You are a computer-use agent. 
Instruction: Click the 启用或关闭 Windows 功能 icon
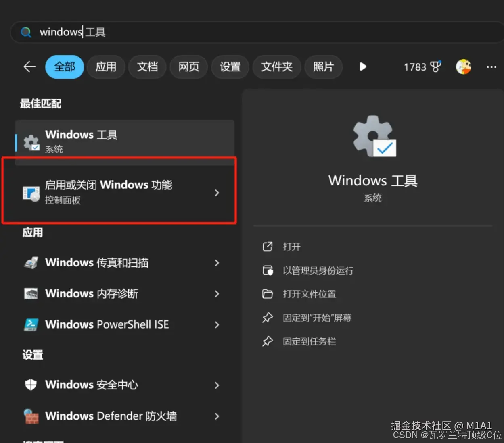31,194
